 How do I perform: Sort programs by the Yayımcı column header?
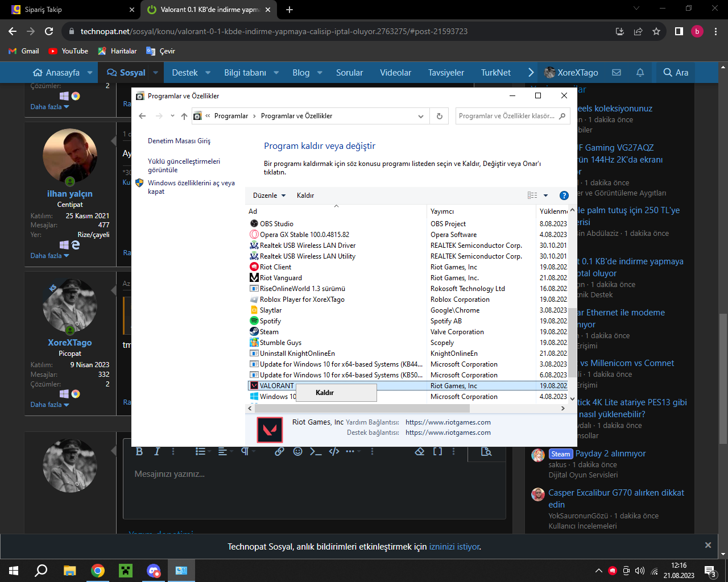[x=481, y=211]
